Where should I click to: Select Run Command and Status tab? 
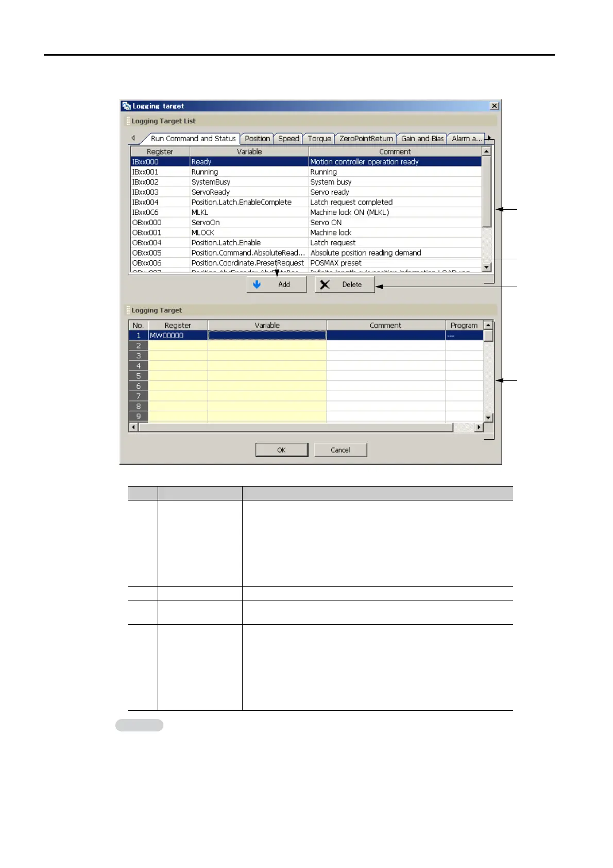click(193, 139)
